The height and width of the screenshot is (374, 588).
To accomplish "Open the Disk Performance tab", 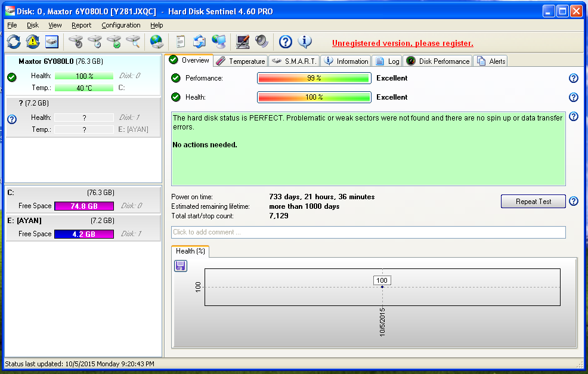I will [438, 61].
